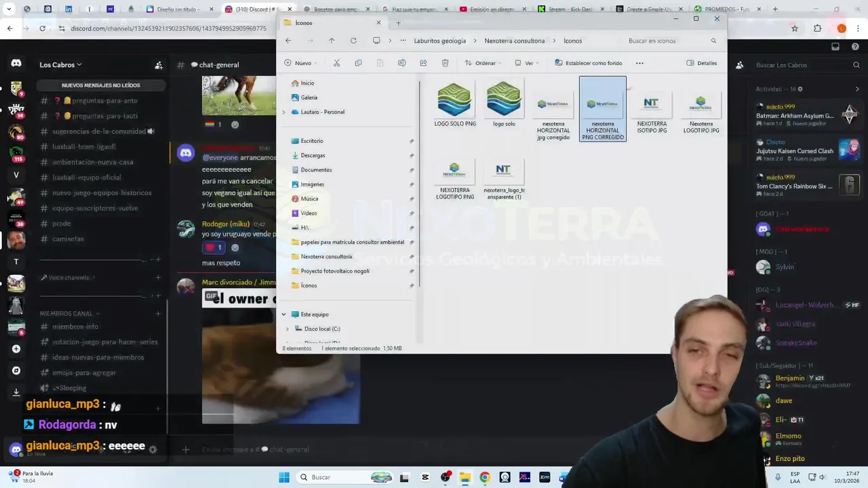
Task: Toggle Discord member list icon
Action: point(739,65)
